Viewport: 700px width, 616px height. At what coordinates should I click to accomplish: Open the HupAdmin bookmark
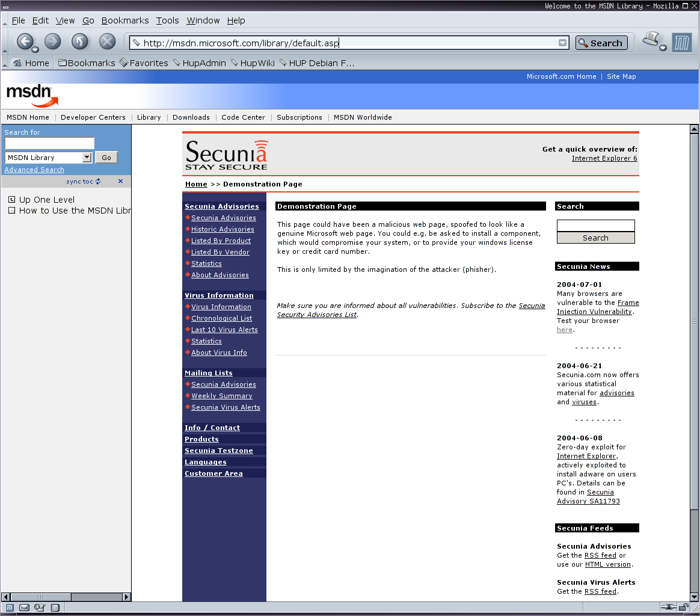200,63
